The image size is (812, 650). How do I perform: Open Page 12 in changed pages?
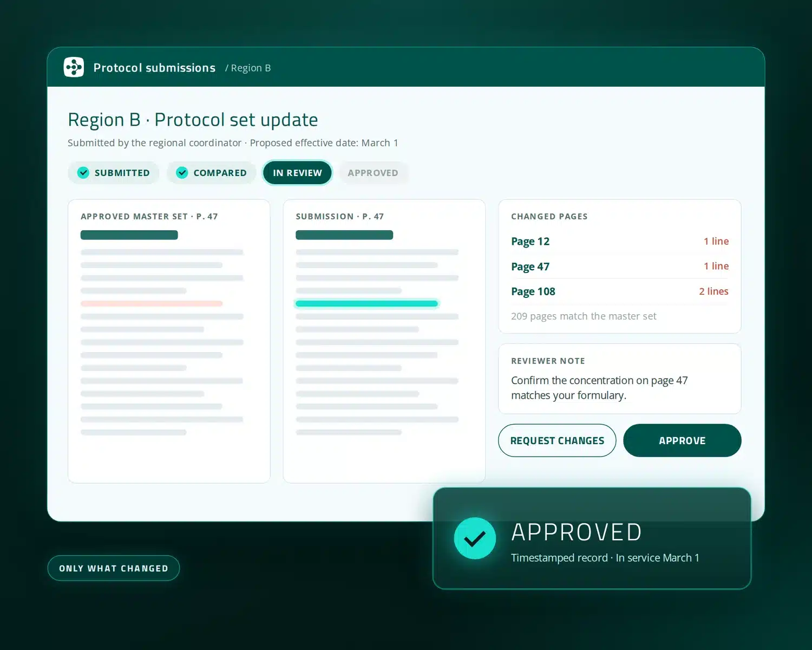[620, 241]
